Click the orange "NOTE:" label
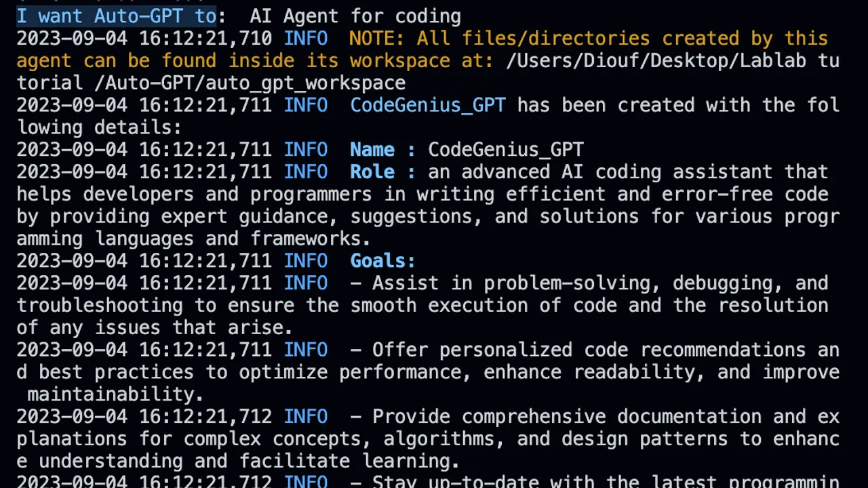The height and width of the screenshot is (488, 868). click(377, 38)
